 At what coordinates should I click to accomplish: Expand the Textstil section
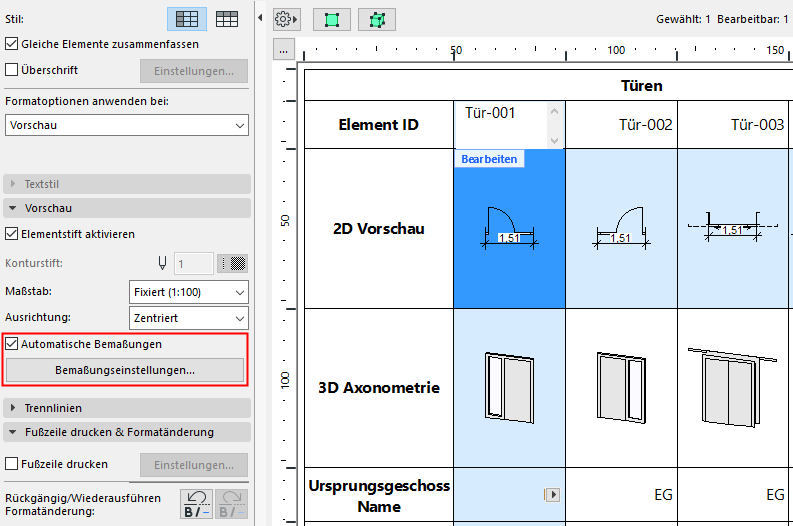127,184
